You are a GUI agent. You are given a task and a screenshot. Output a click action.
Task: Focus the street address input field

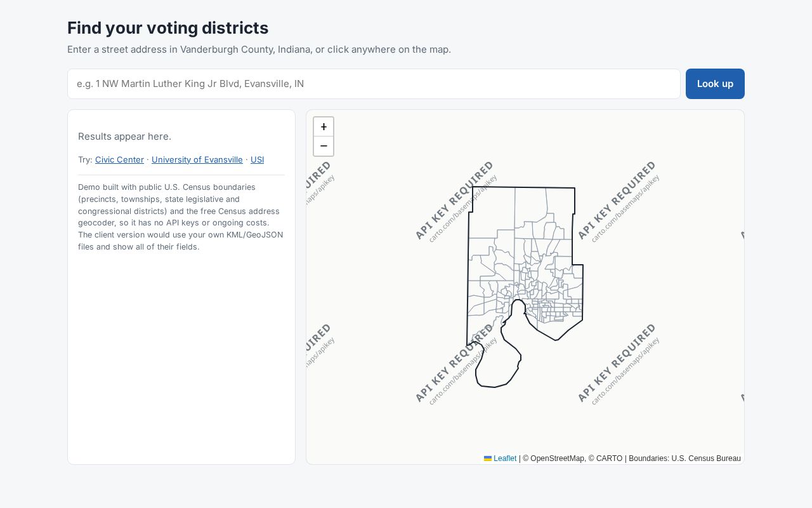(374, 84)
